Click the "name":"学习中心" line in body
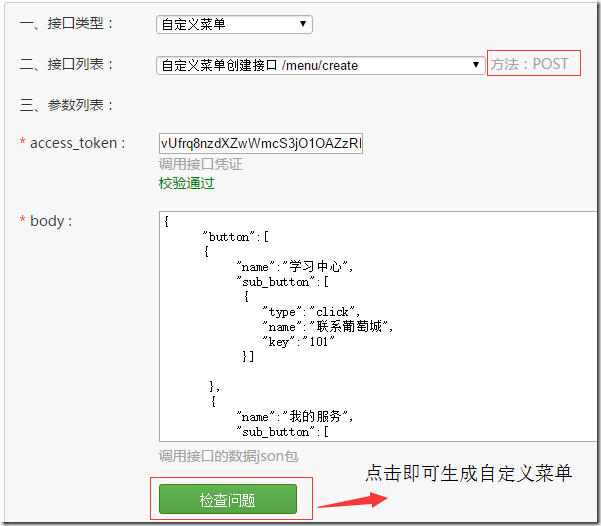 (x=294, y=266)
